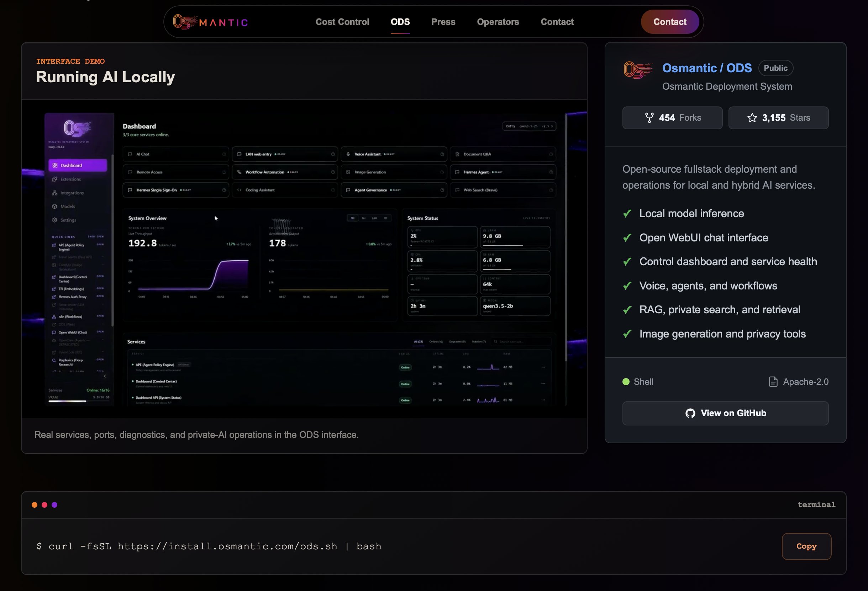Image resolution: width=868 pixels, height=591 pixels.
Task: Click the image icon on the Image Generation card
Action: pos(348,172)
